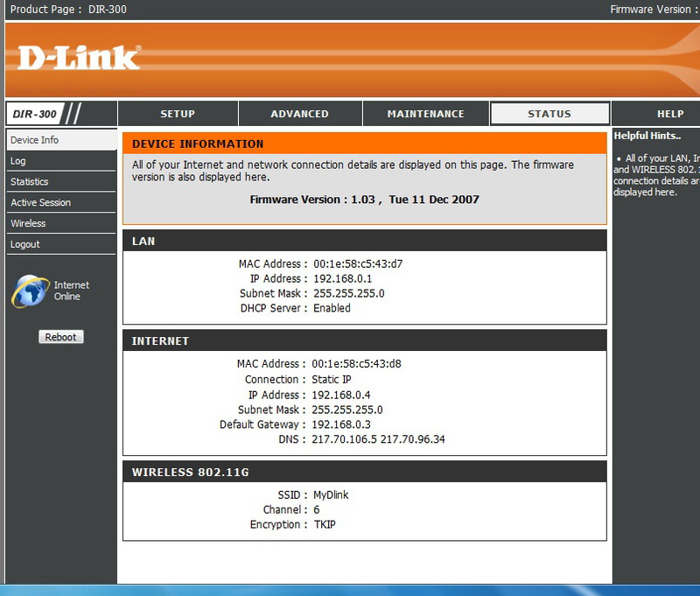Click Logout in the sidebar
This screenshot has width=700, height=596.
pos(61,244)
